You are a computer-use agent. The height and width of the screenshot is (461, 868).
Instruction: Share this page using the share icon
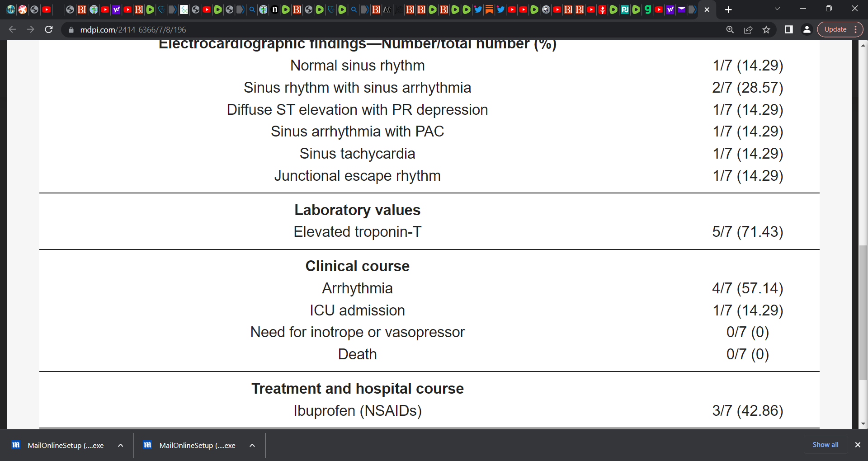(748, 29)
